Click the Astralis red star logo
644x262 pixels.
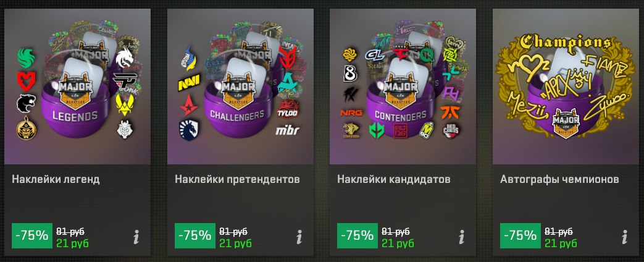point(188,104)
